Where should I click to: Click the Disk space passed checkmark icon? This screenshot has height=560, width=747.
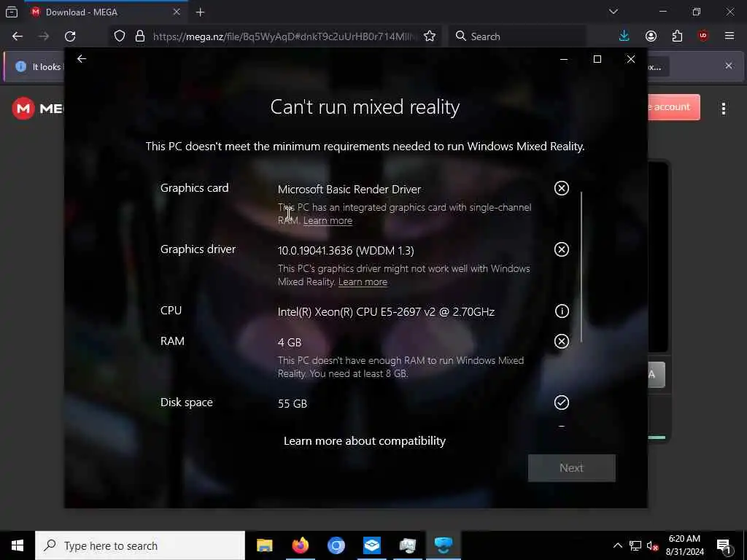point(561,402)
